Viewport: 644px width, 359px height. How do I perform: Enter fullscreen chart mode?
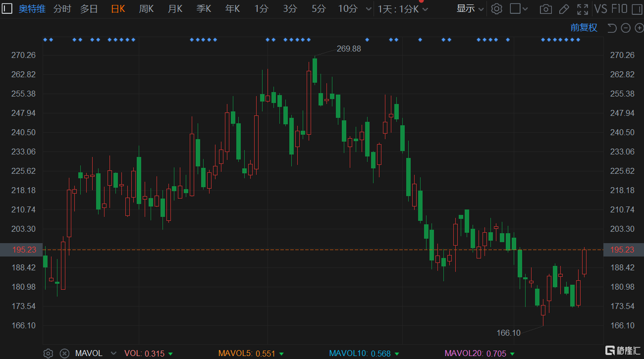(583, 9)
